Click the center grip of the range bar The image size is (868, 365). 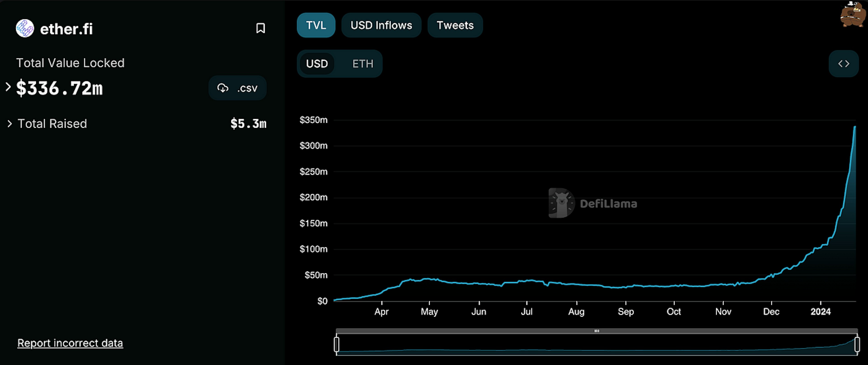tap(597, 331)
